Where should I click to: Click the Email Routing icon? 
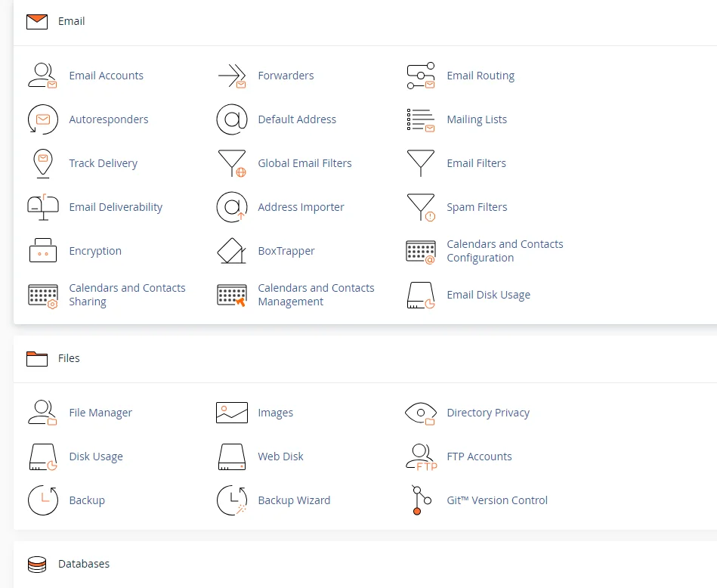pos(420,75)
